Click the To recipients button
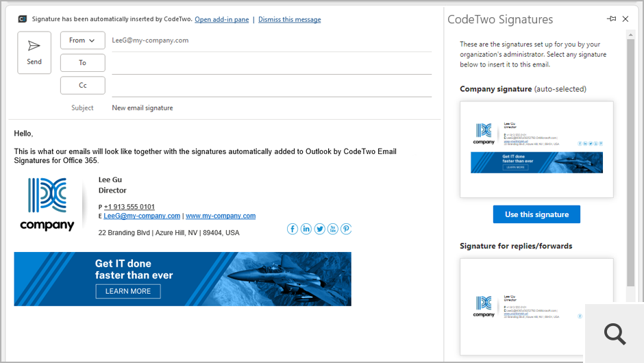 (x=82, y=63)
